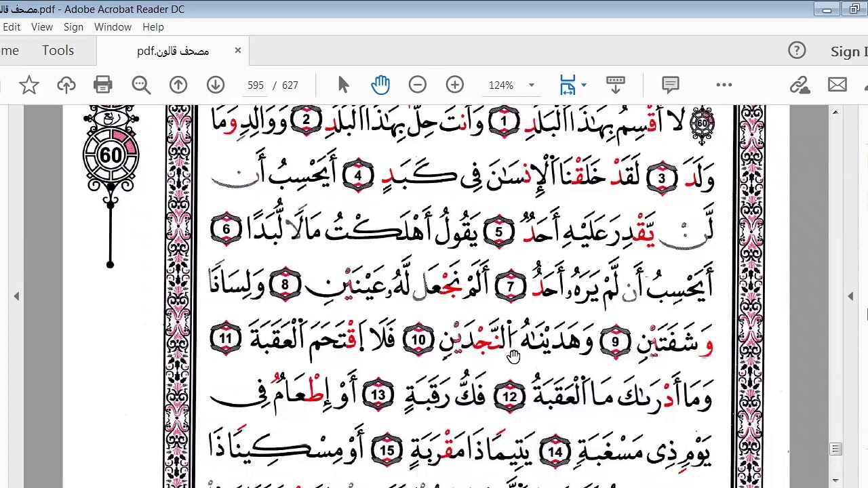868x488 pixels.
Task: Zoom in with the plus button
Action: coord(455,85)
